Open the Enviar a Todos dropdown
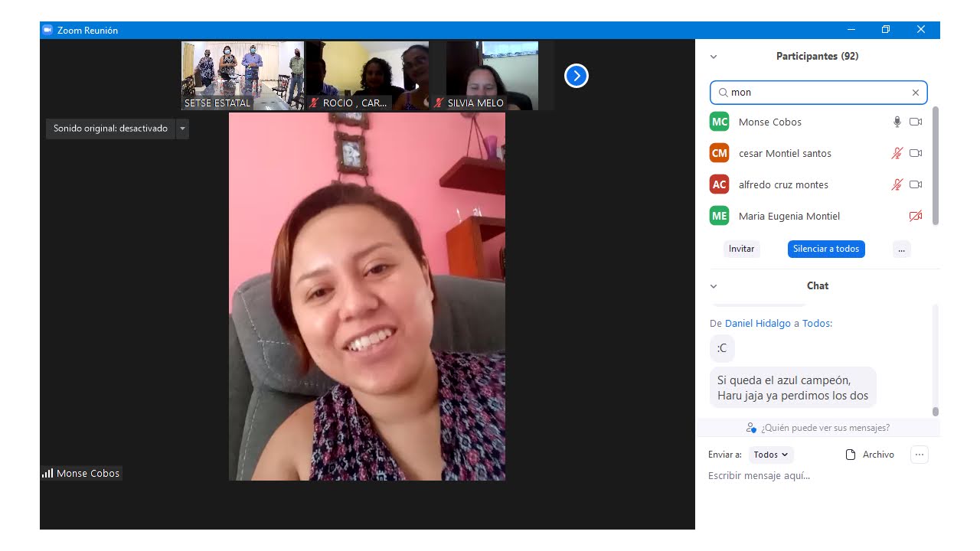Screen dimensions: 980x551 [x=771, y=455]
